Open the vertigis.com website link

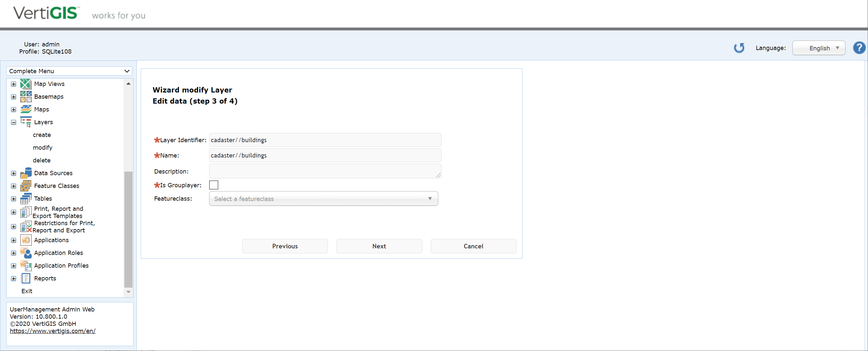point(53,331)
